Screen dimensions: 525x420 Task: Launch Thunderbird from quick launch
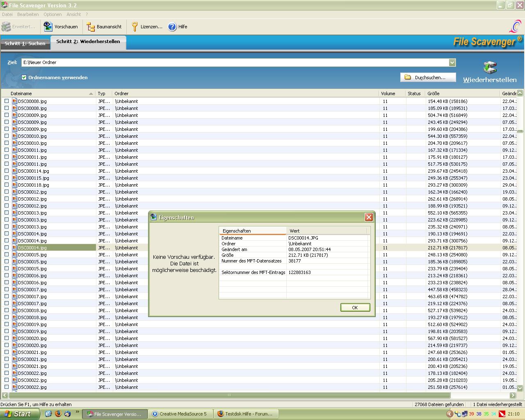[x=68, y=414]
